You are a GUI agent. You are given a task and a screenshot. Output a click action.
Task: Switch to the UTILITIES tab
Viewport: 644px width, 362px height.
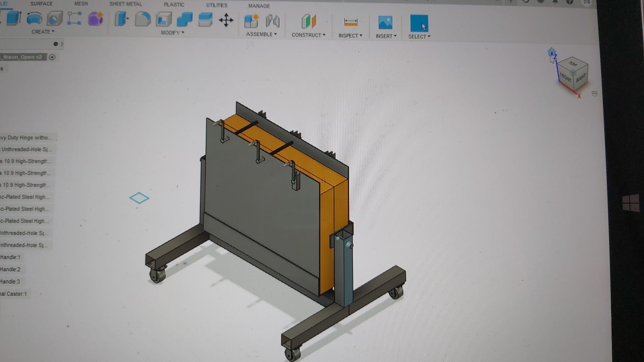click(217, 5)
